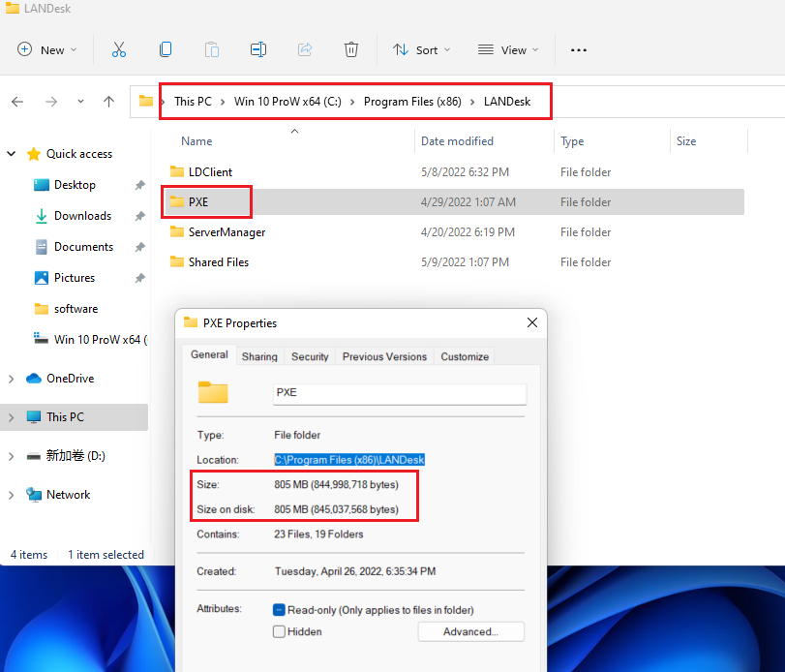This screenshot has height=672, width=785.
Task: Toggle the Read-only attribute checkbox
Action: tap(280, 610)
